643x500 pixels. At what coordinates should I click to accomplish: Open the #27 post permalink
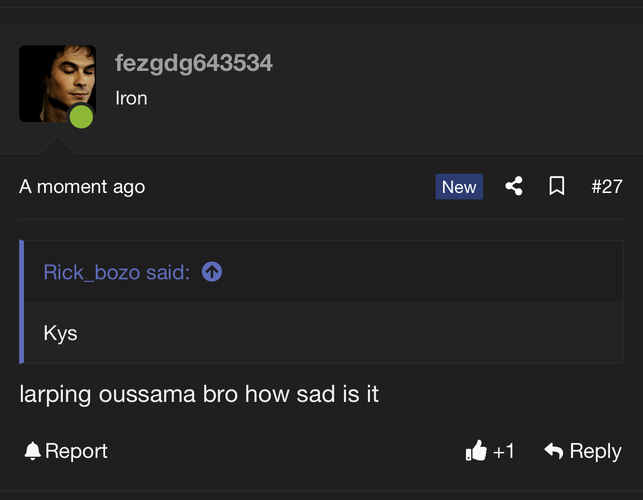[x=607, y=186]
